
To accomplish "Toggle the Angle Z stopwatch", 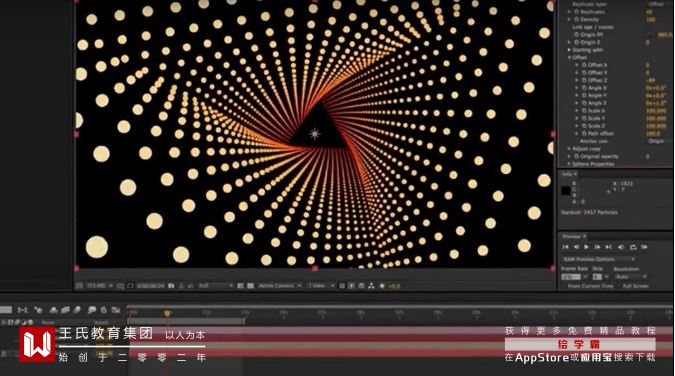I will pyautogui.click(x=584, y=103).
